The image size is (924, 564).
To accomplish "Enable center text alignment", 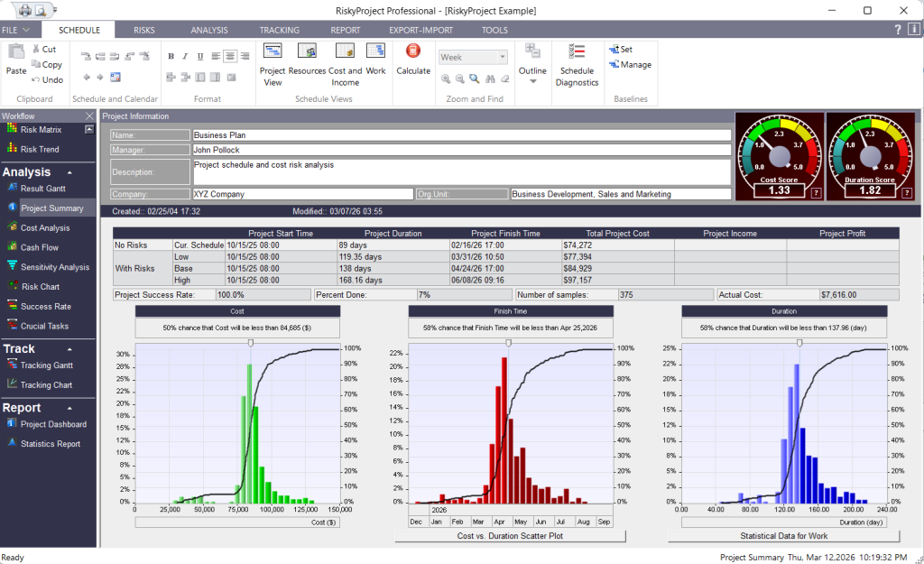I will coord(230,56).
